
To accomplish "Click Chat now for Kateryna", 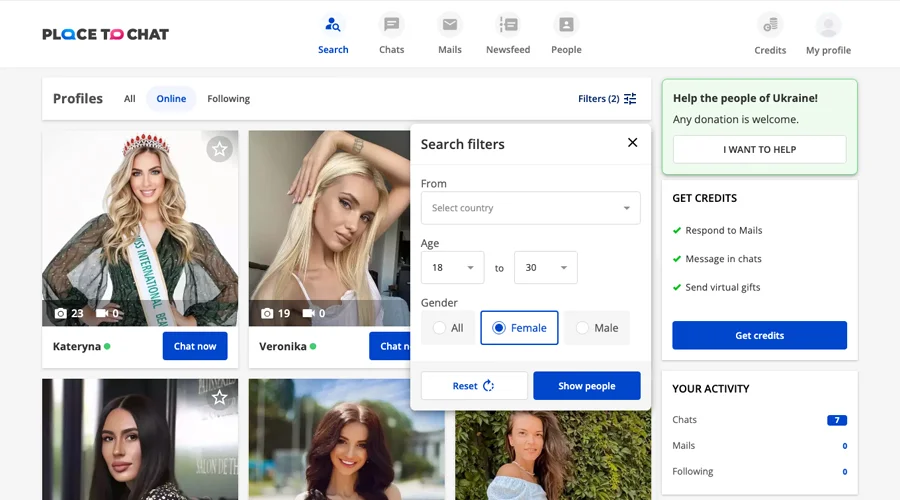I will point(195,346).
